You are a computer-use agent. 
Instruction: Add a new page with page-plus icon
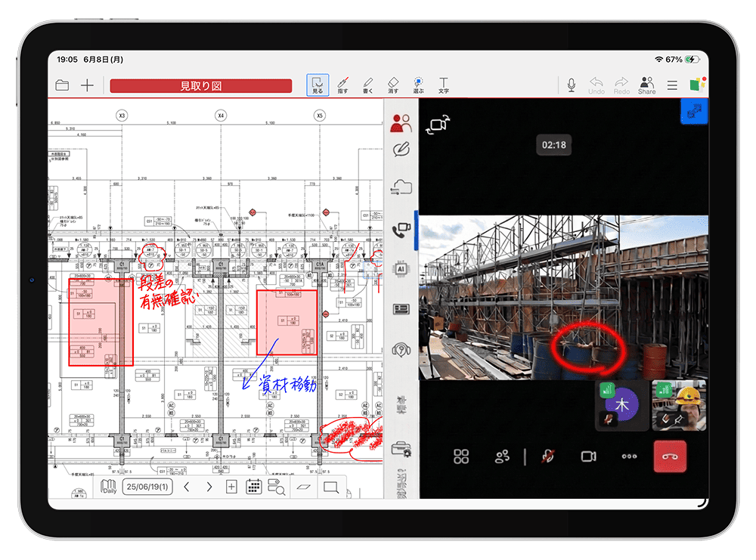point(231,487)
